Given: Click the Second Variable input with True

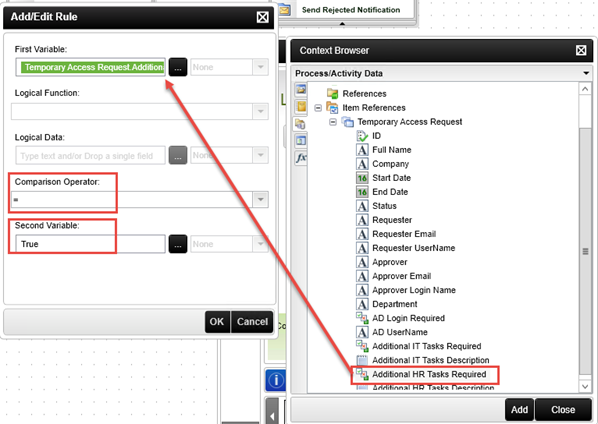Looking at the screenshot, I should click(x=91, y=244).
